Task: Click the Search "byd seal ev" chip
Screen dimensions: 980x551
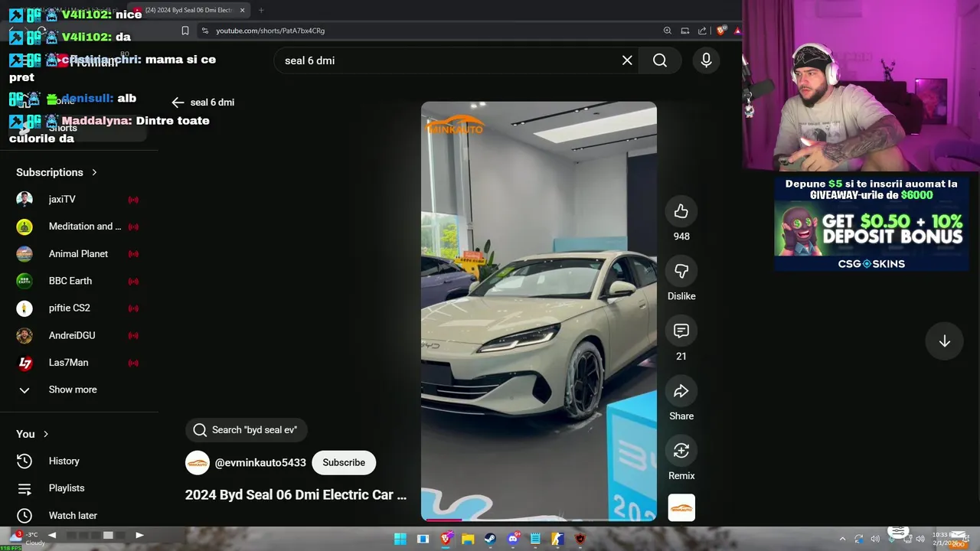Action: pos(246,430)
